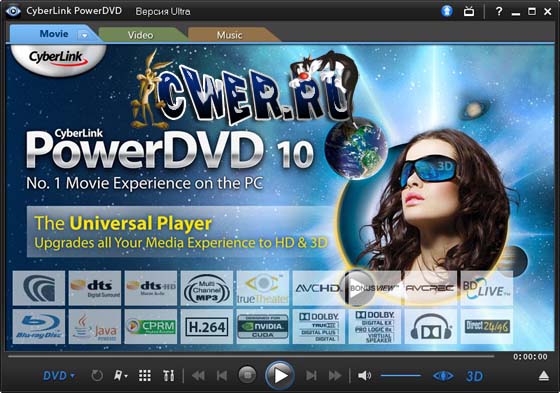Mute audio with the speaker icon
Viewport: 560px width, 393px height.
pyautogui.click(x=364, y=375)
